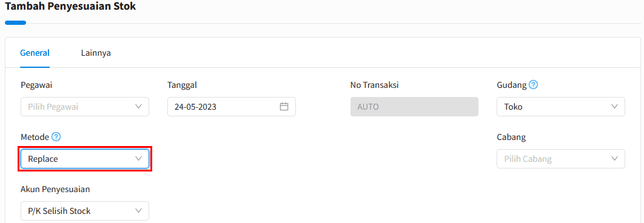Click the date field showing 24-05-2023
This screenshot has height=223, width=644.
(x=232, y=107)
